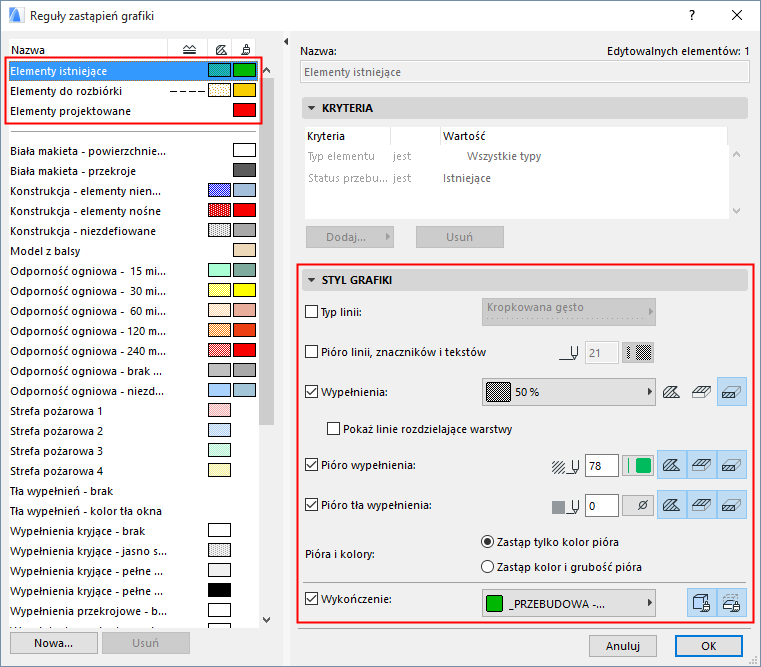
Task: Confirm the dialog with OK
Action: pyautogui.click(x=709, y=646)
